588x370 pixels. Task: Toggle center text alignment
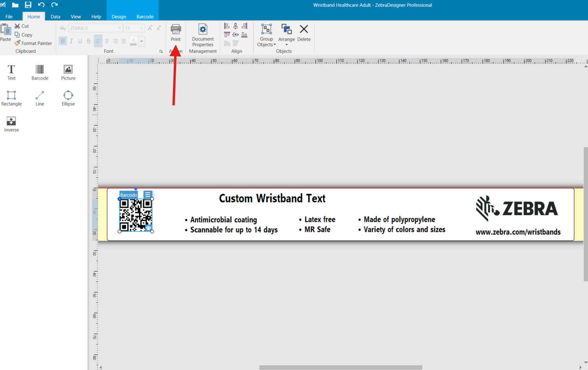(107, 41)
